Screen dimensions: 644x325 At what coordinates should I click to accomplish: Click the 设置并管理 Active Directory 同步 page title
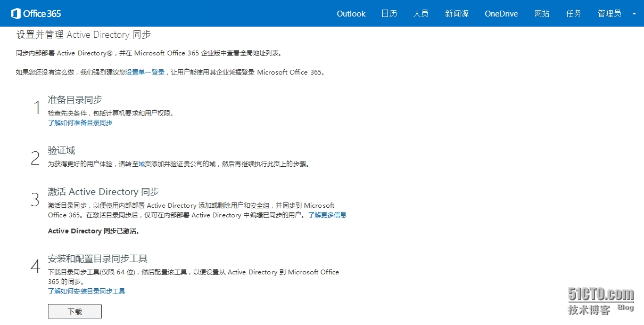[84, 35]
